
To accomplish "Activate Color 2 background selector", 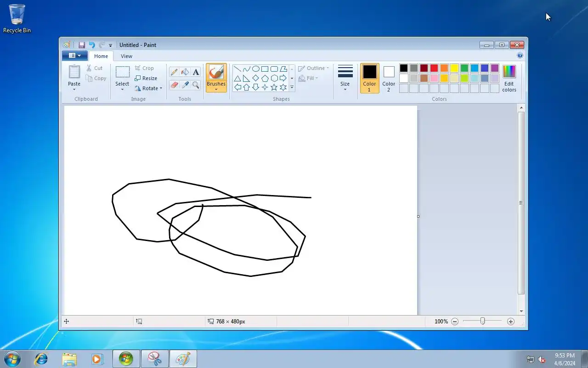I will click(389, 78).
